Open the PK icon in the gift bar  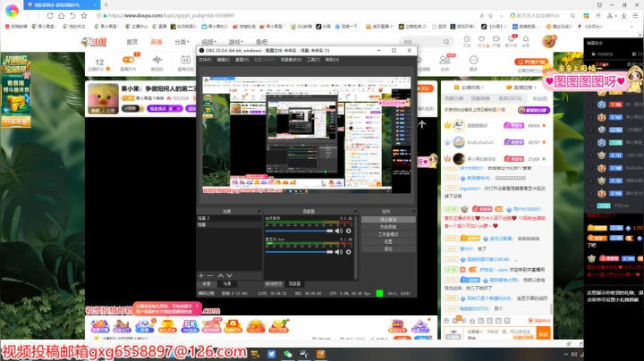(190, 326)
